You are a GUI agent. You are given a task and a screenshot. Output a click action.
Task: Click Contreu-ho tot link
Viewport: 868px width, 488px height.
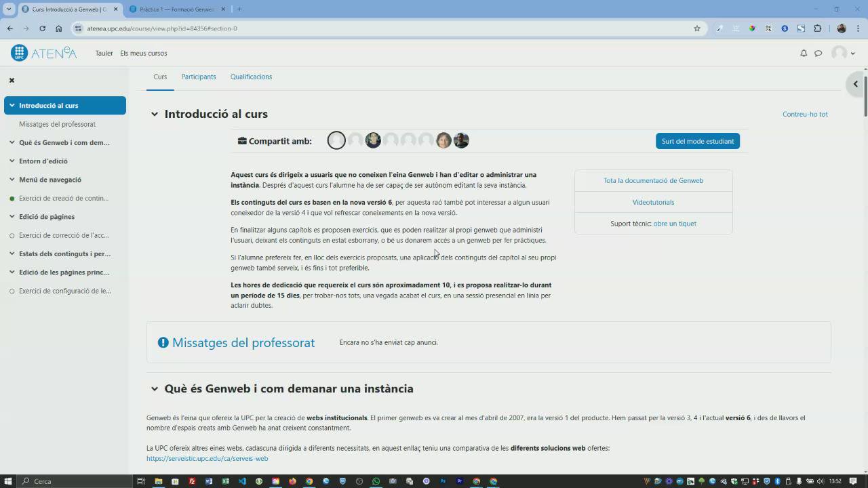805,114
